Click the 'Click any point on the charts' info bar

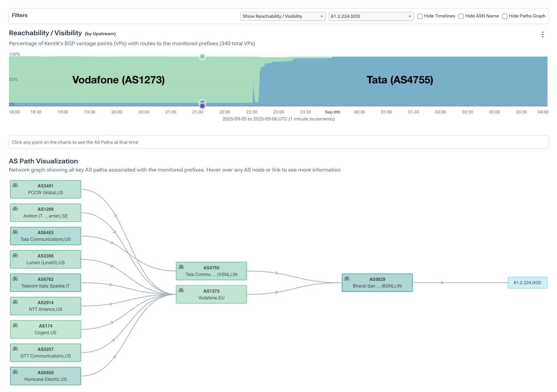(x=278, y=142)
